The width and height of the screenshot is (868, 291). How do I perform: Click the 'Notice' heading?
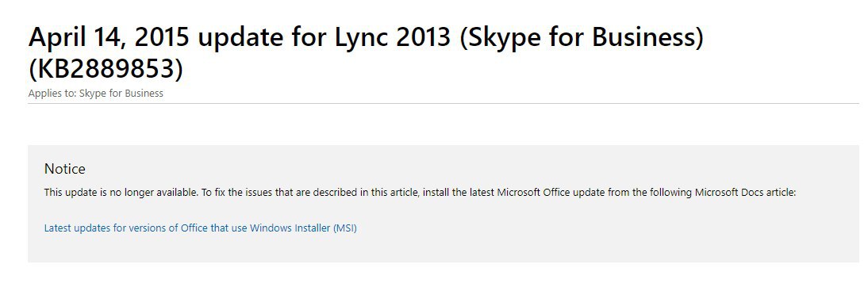point(65,169)
